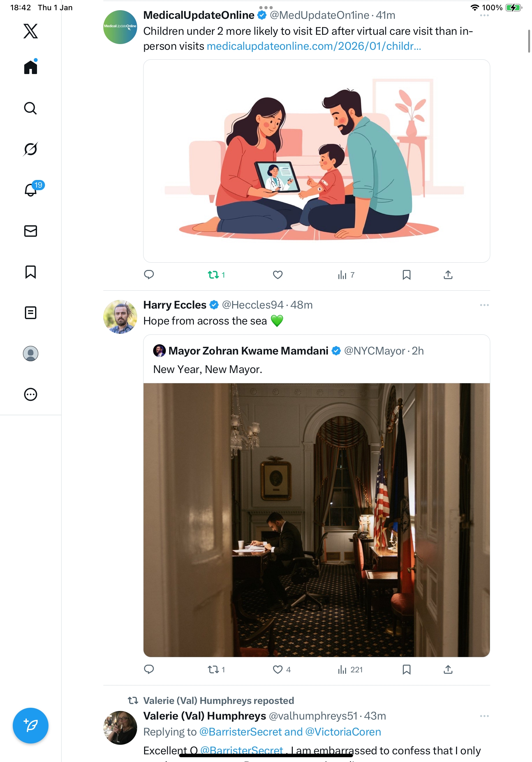Viewport: 532px width, 762px height.
Task: Open Lists icon in sidebar
Action: 31,313
